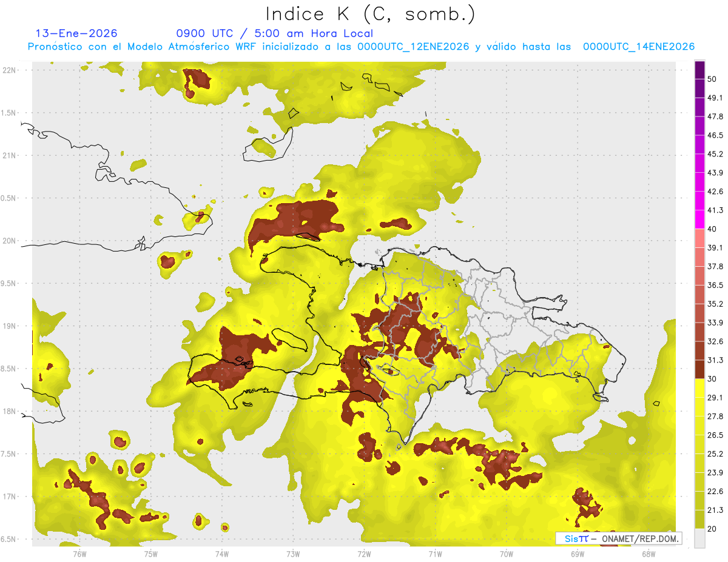
Task: Click the blue 'Sis' logo text
Action: (x=571, y=538)
